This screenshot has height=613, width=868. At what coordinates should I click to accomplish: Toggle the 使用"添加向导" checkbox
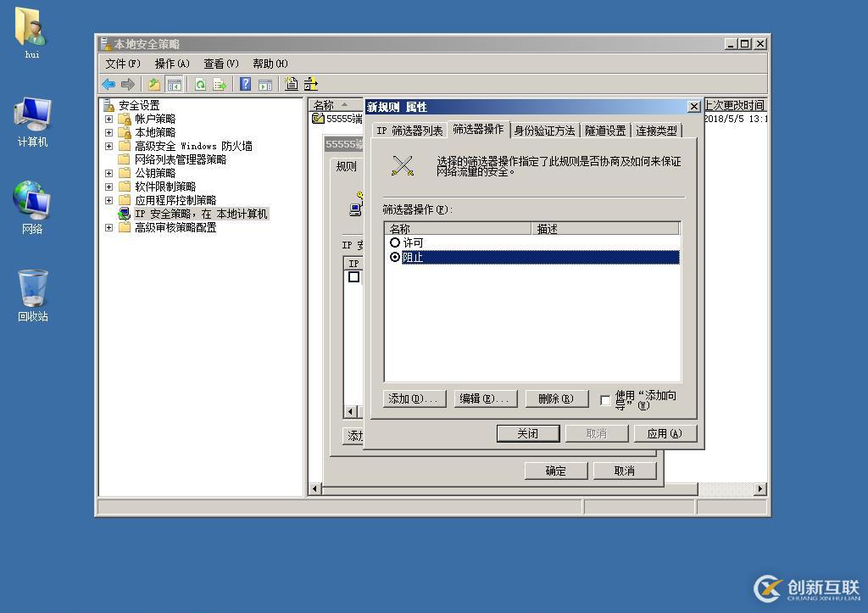[x=605, y=400]
